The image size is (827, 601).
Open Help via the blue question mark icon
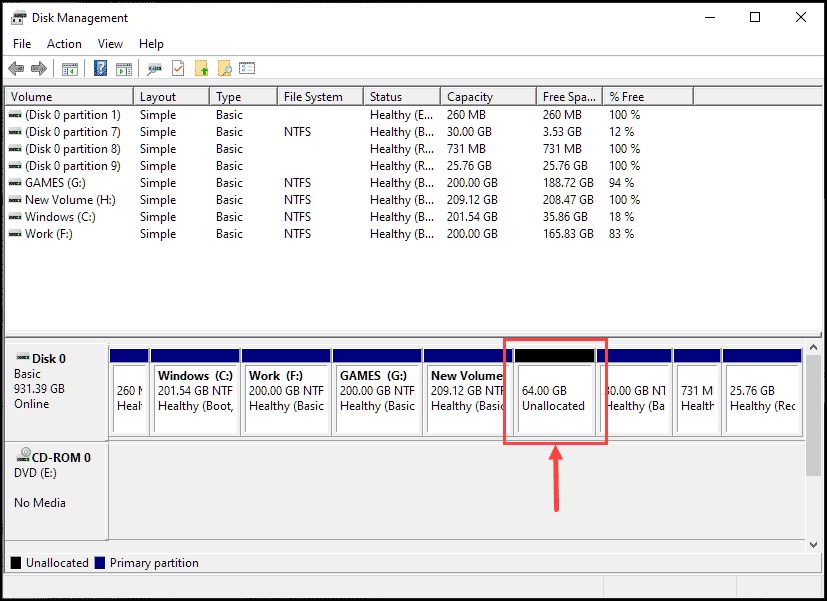(100, 68)
